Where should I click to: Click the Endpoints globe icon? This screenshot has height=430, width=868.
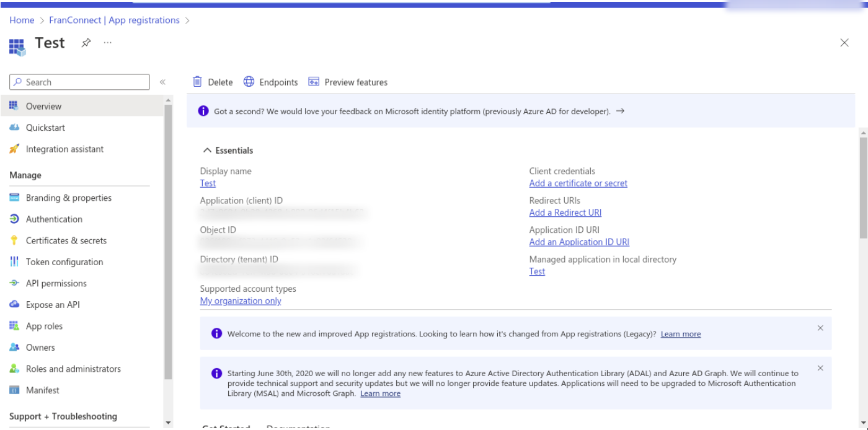249,82
